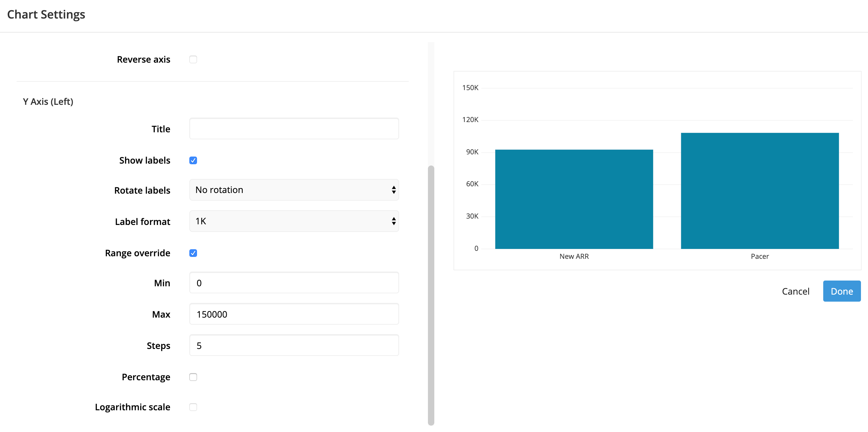Disable the Range override checkbox

click(193, 253)
